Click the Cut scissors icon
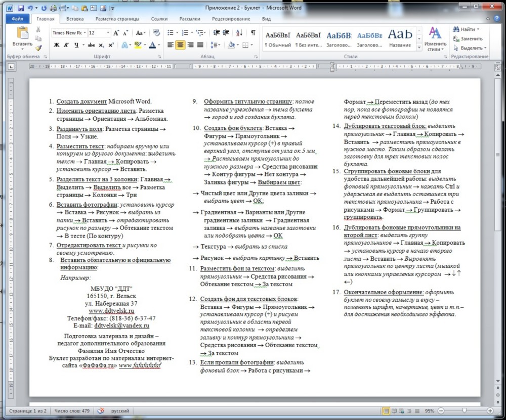The height and width of the screenshot is (420, 506). pos(38,30)
